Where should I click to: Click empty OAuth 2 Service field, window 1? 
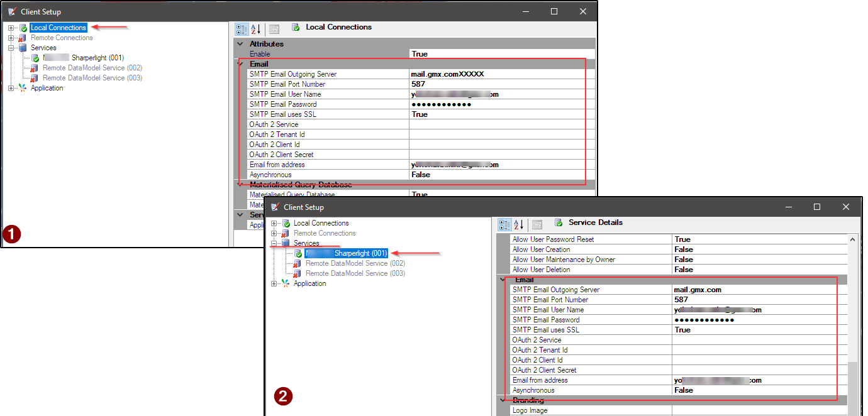[x=502, y=124]
